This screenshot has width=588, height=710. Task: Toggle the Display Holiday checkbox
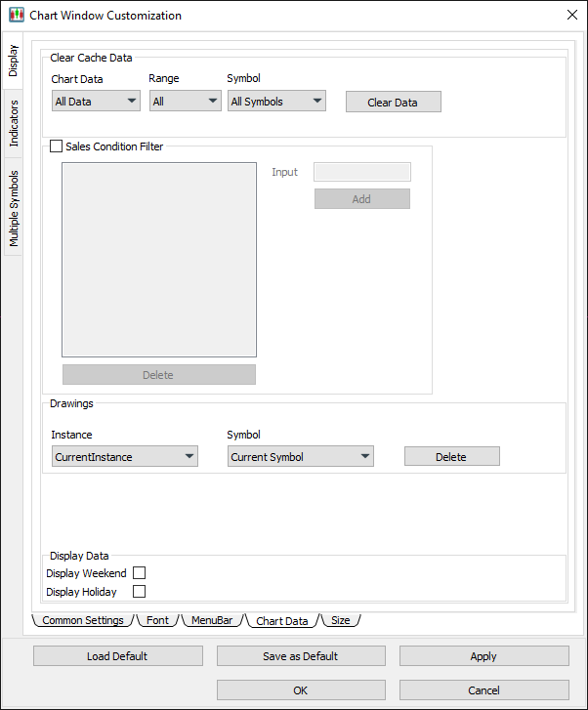[x=139, y=592]
